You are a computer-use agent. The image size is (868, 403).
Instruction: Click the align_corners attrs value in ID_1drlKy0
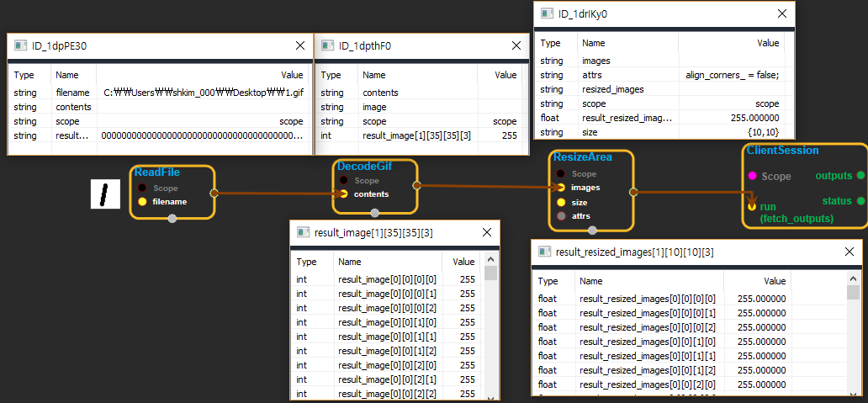(732, 75)
